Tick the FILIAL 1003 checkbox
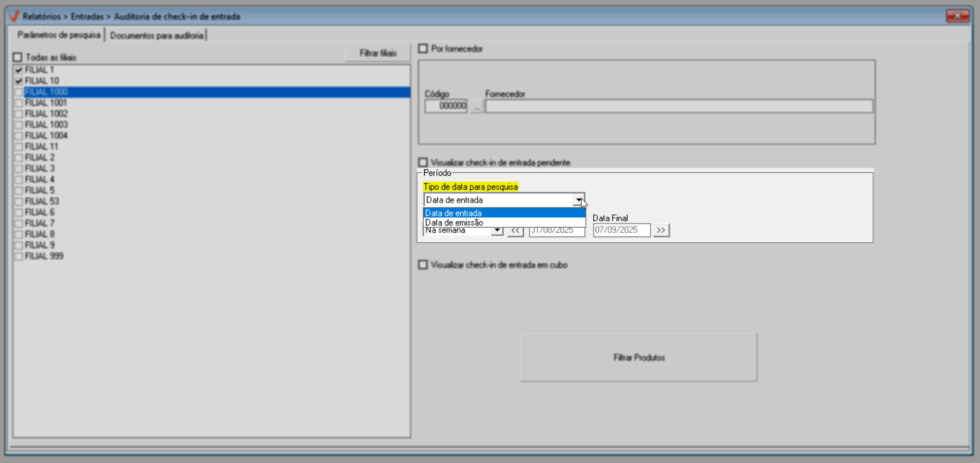This screenshot has width=980, height=463. (19, 125)
